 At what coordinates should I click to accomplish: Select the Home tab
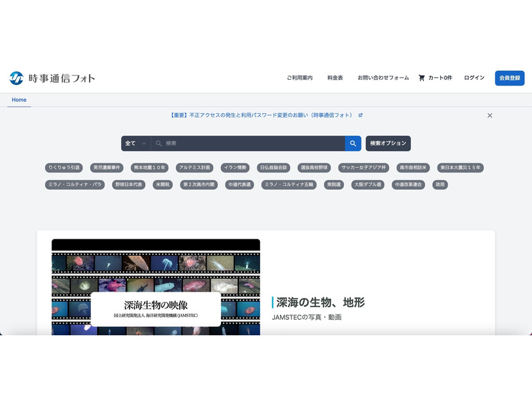click(x=19, y=100)
